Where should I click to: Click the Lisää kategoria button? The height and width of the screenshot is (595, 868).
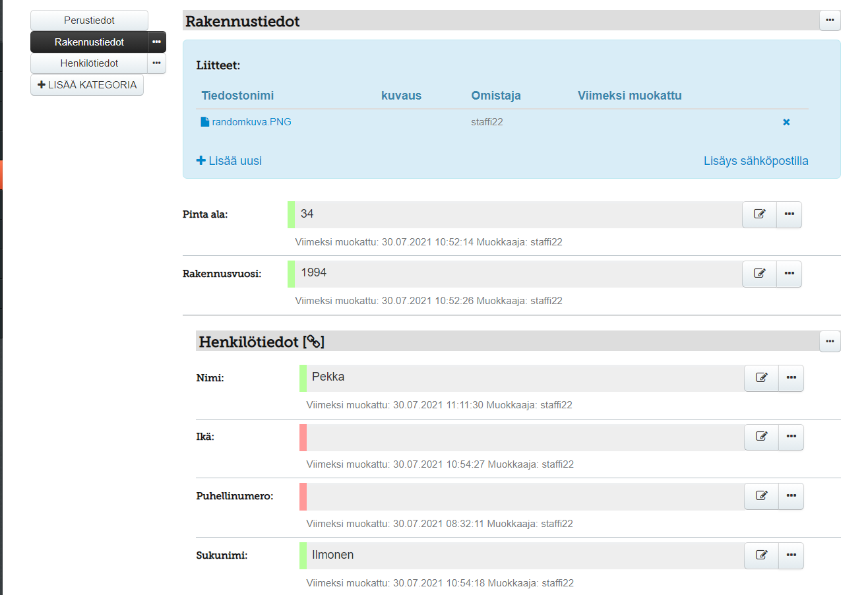pos(87,85)
